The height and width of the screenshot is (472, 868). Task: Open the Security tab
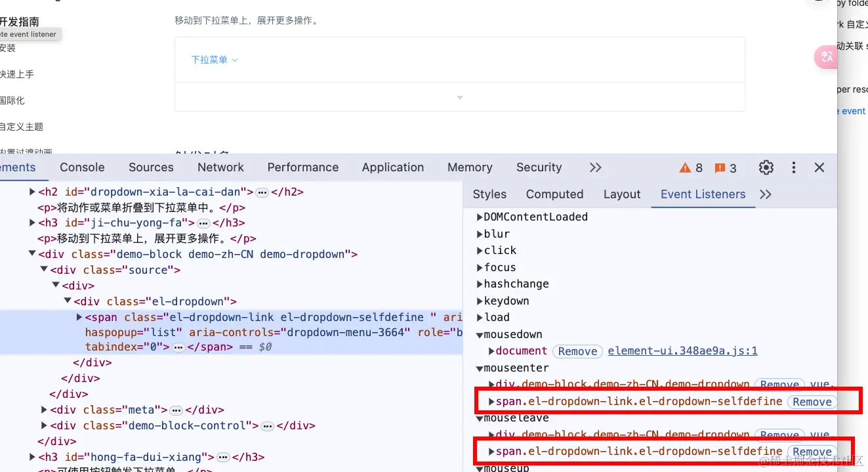point(539,167)
